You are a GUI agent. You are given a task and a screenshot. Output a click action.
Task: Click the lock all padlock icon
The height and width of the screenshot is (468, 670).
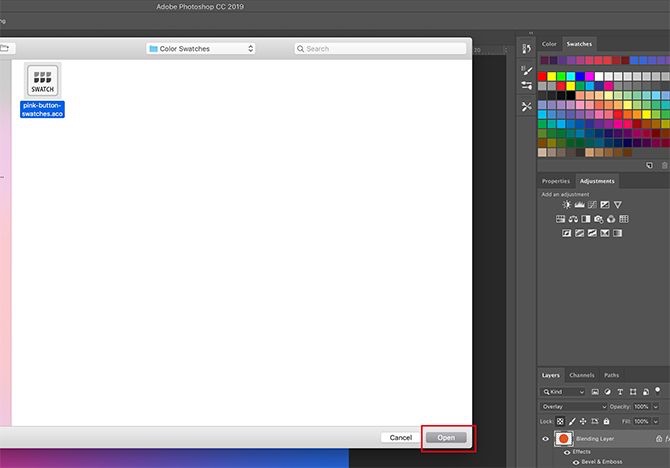[604, 421]
